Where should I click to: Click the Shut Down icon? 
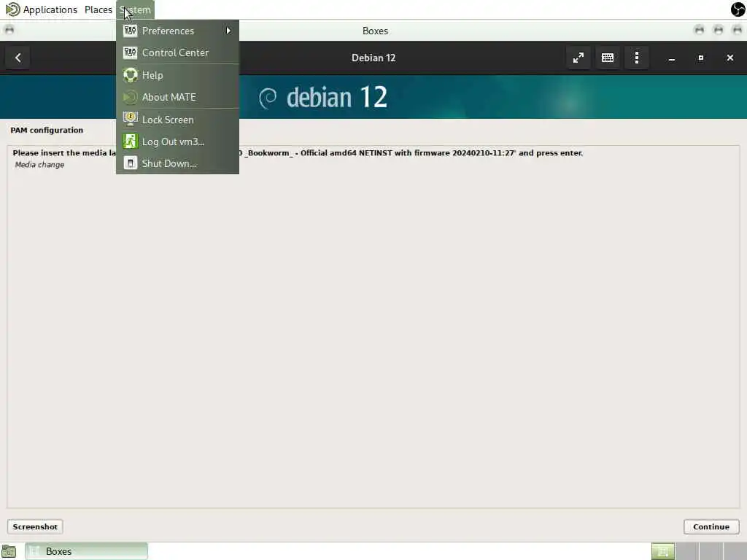(x=130, y=163)
